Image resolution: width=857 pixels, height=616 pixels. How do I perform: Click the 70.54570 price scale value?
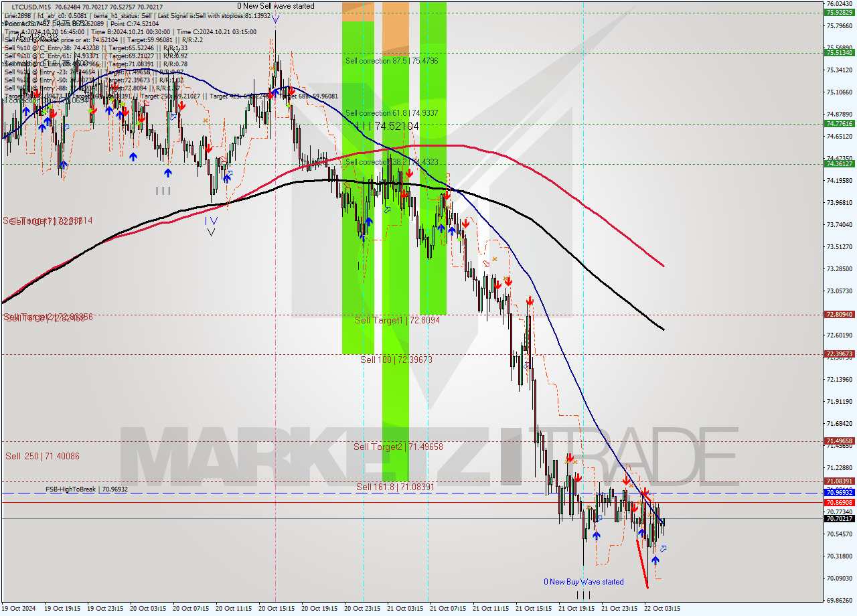[x=840, y=534]
